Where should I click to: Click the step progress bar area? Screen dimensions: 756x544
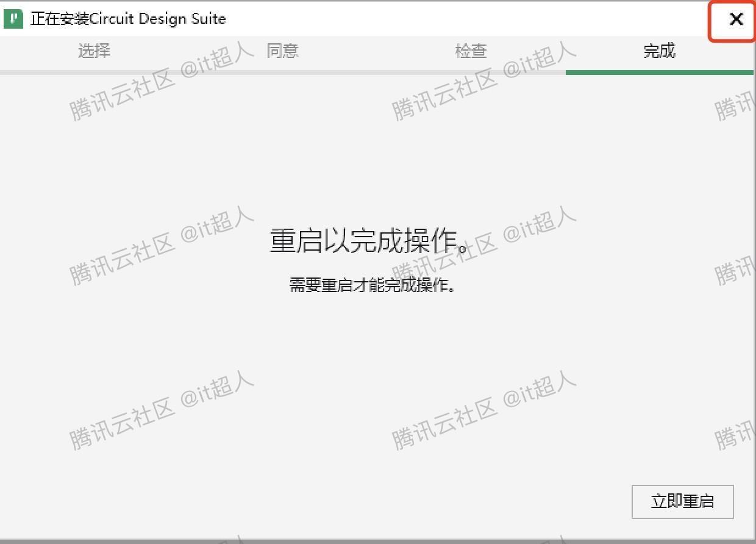378,73
